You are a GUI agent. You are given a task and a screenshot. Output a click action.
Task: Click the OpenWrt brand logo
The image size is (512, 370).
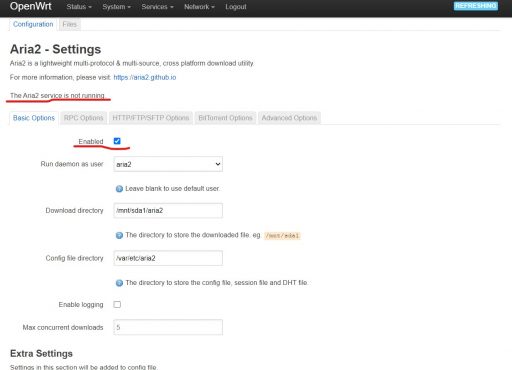tap(30, 6)
